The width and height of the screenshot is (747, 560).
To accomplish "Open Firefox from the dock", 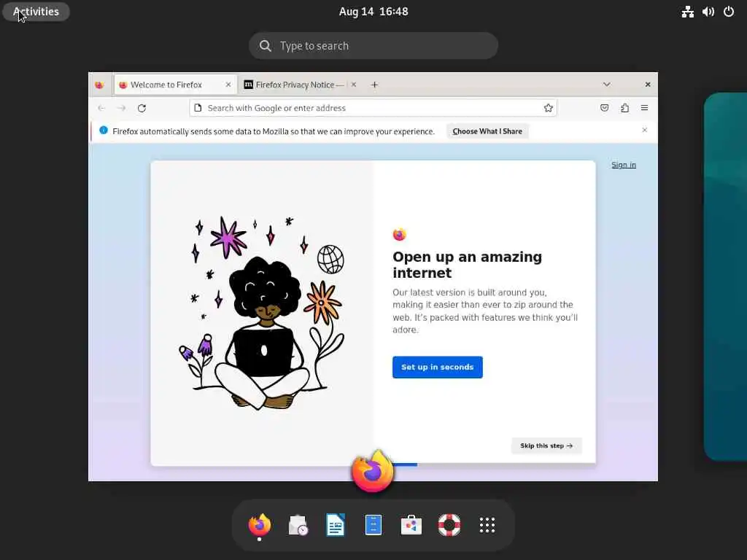I will [260, 525].
